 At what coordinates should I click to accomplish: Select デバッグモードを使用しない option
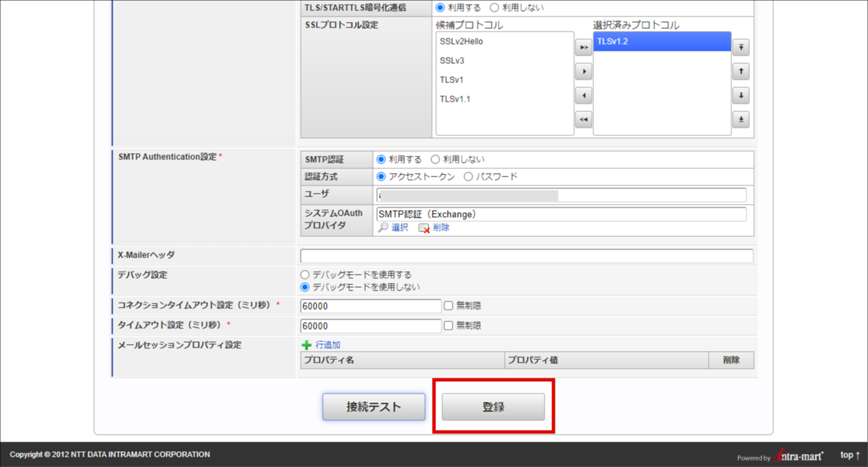coord(305,287)
